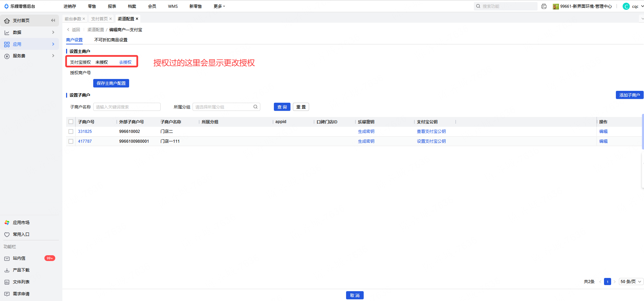Screen dimensions: 644x301
Task: Focus the 子商户名称 search input
Action: pyautogui.click(x=127, y=107)
